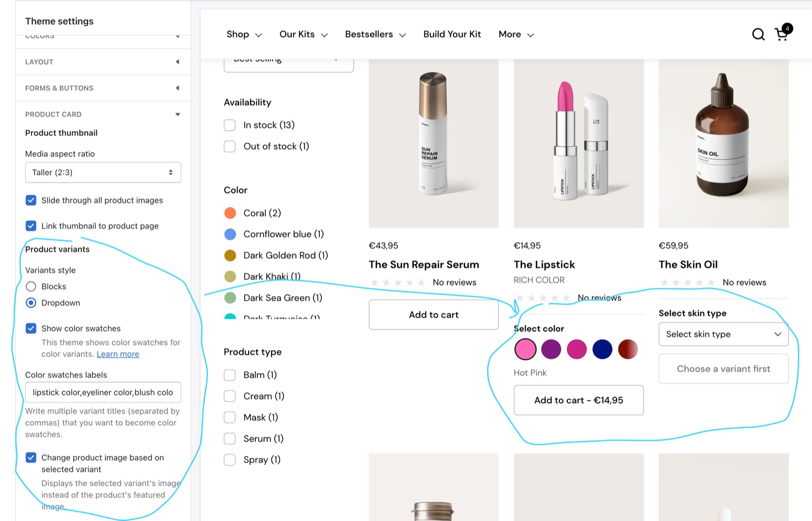Check the Out of stock filter
Screen dimensions: 812x521
click(230, 147)
